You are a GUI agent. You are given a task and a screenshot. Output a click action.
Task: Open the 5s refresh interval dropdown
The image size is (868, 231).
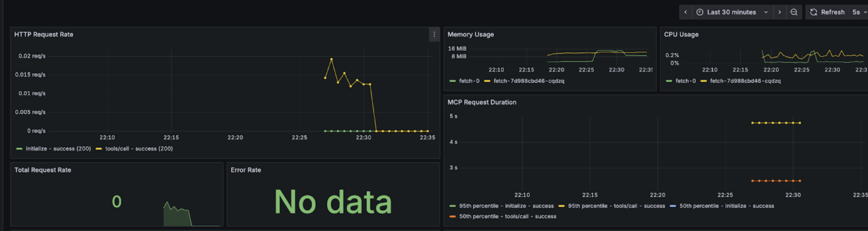click(x=859, y=12)
